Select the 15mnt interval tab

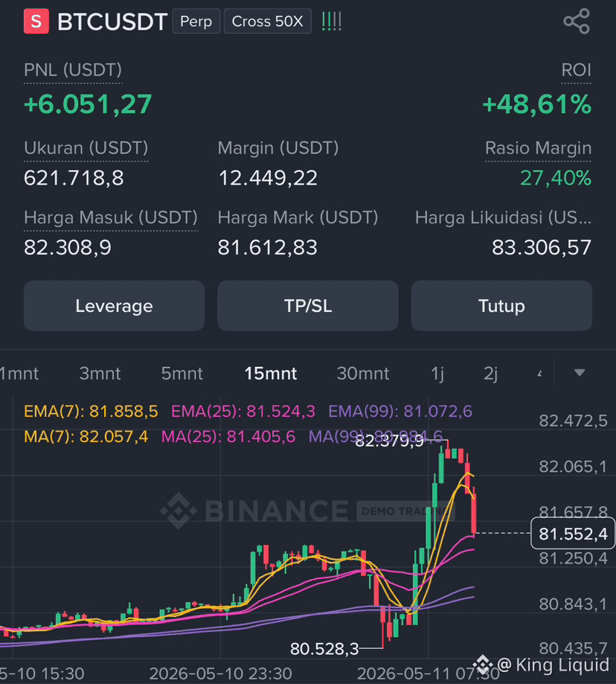tap(271, 374)
